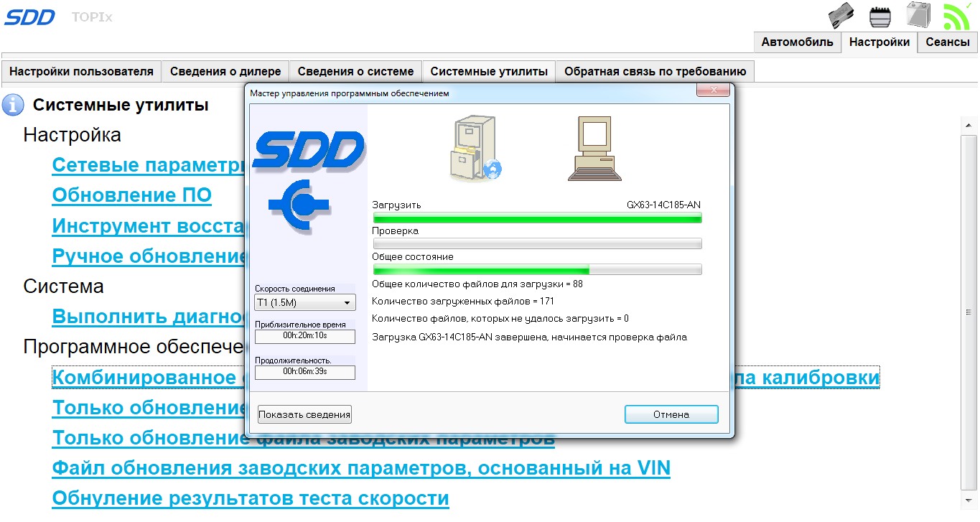Close the software management wizard dialog

pyautogui.click(x=714, y=90)
